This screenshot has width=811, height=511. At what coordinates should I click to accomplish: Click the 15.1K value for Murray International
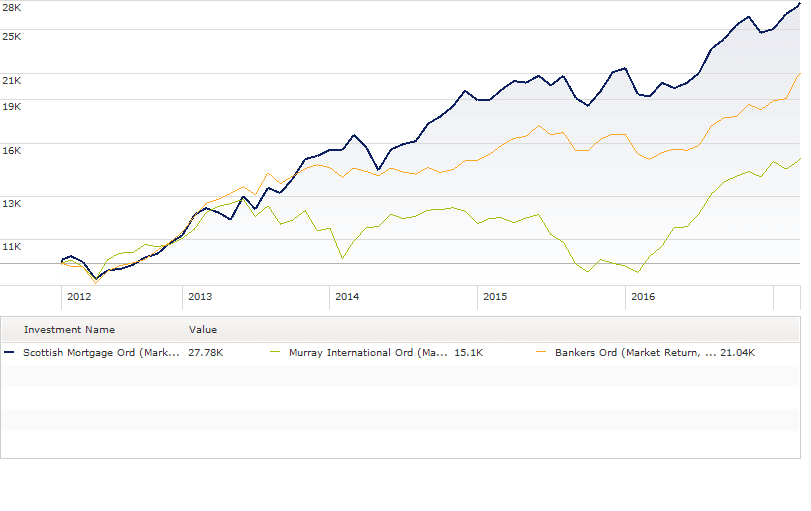(x=470, y=352)
